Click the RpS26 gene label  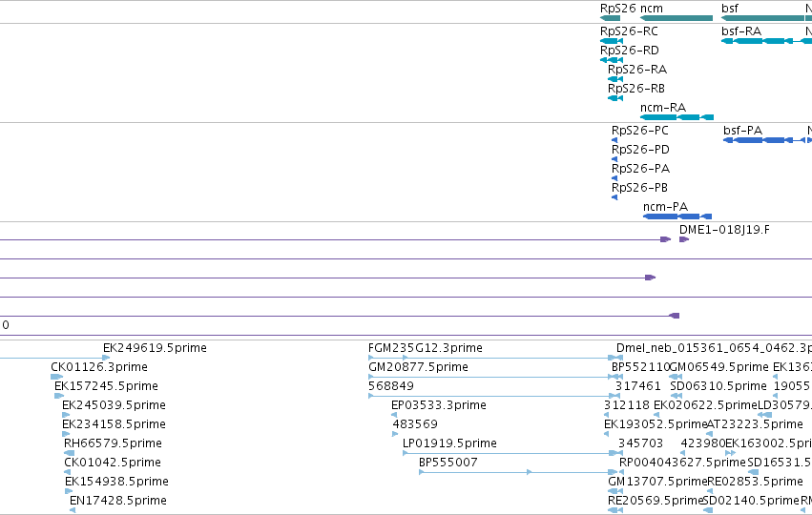coord(617,9)
